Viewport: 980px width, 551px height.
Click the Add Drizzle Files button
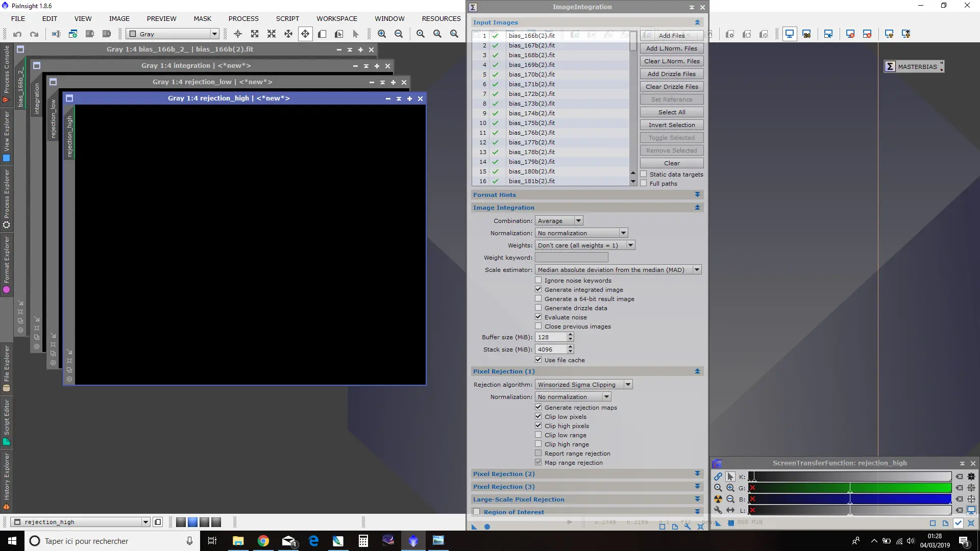[672, 74]
